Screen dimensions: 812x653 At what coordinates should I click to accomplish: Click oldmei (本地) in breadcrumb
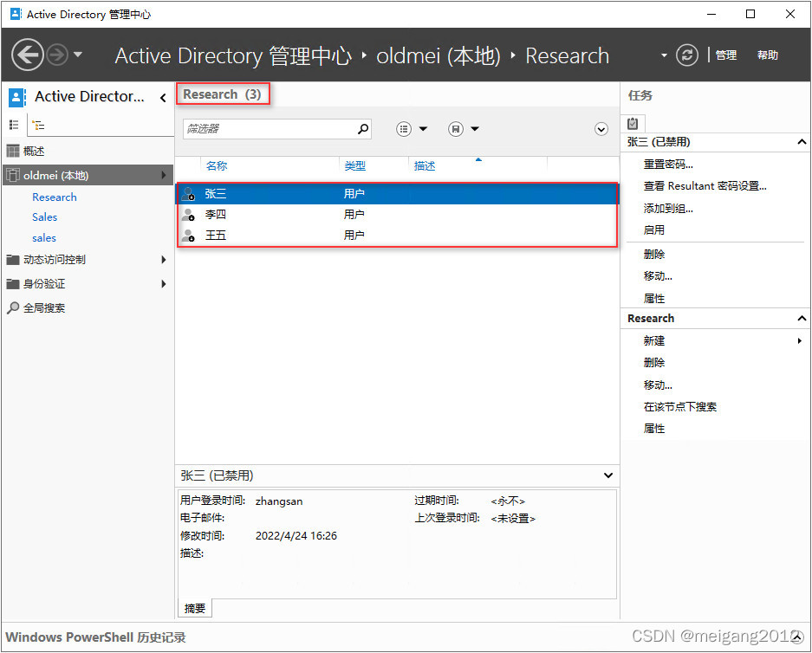(438, 56)
